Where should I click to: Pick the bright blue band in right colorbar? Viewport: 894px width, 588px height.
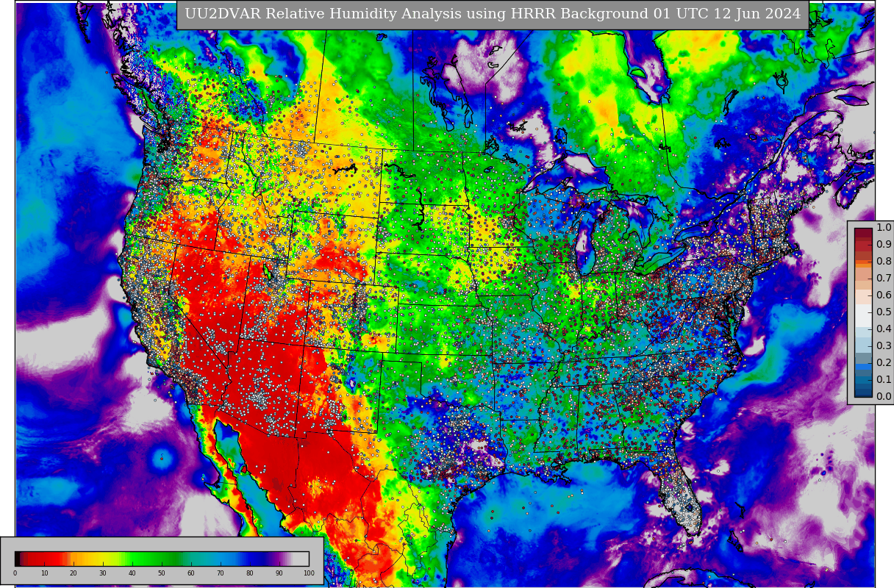click(x=863, y=367)
